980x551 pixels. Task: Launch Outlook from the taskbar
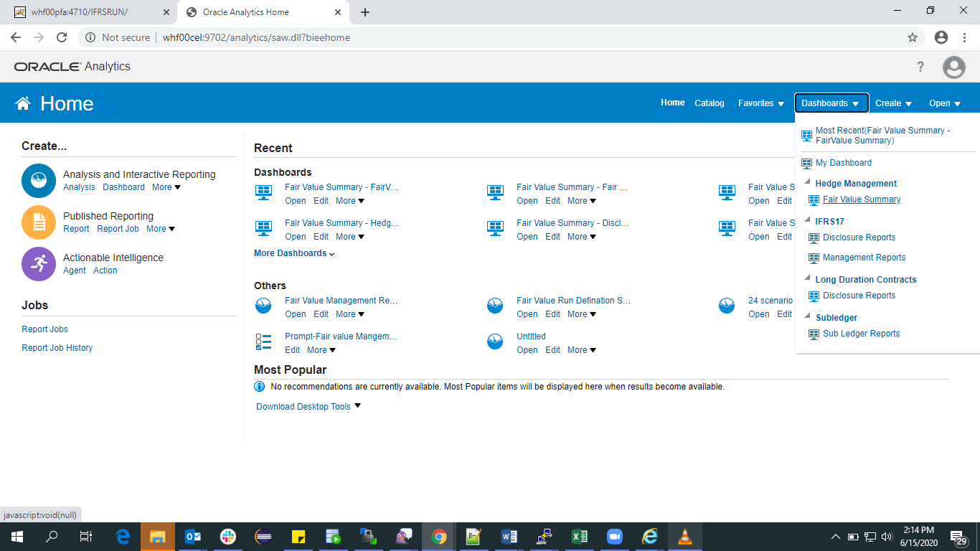[x=193, y=536]
